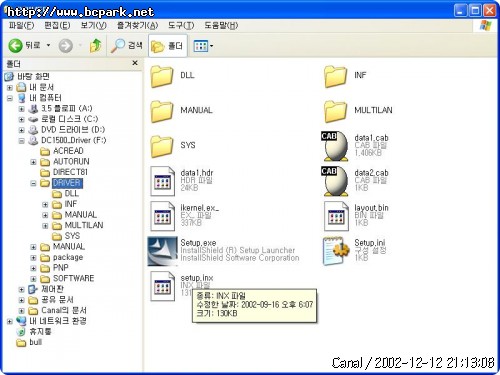Go back with the green Back arrow
Viewport: 500px width, 375px height.
pos(15,46)
